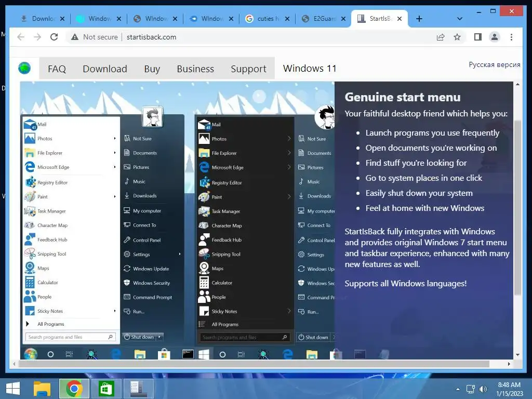Go to the Buy page

point(152,69)
